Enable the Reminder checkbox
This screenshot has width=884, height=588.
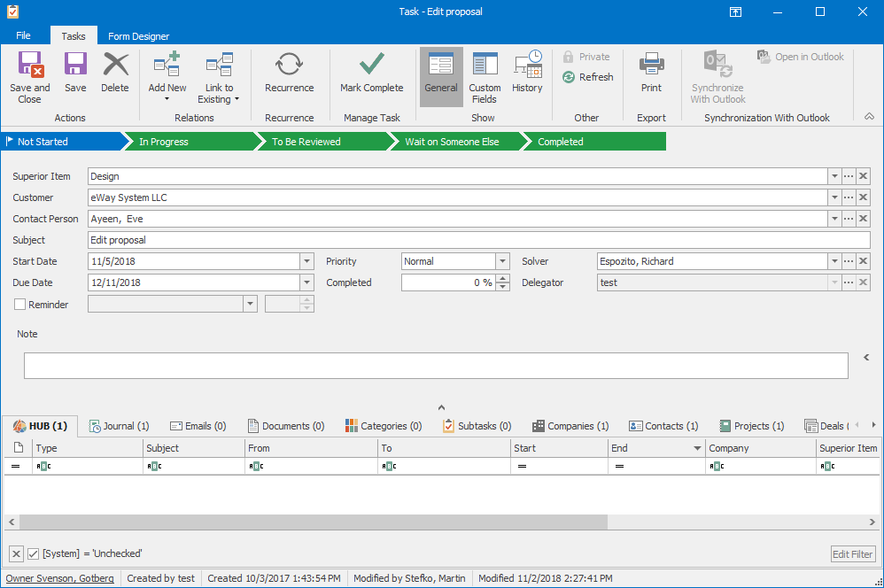19,305
